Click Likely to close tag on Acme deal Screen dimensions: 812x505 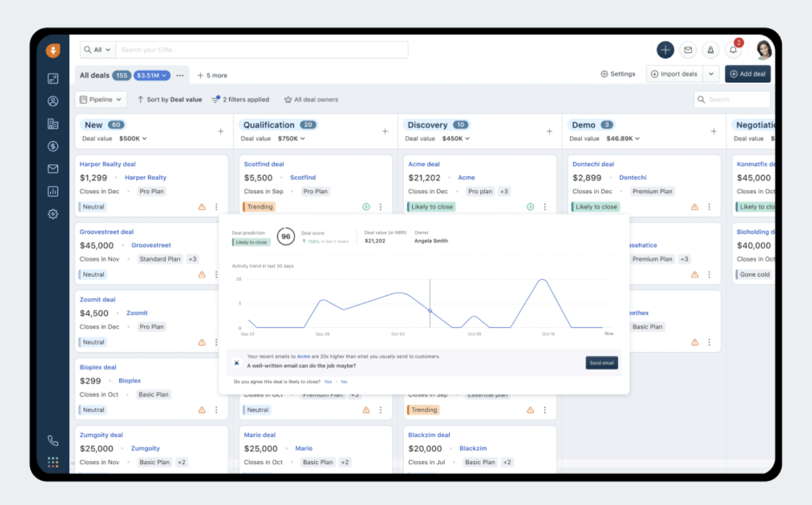coord(431,207)
